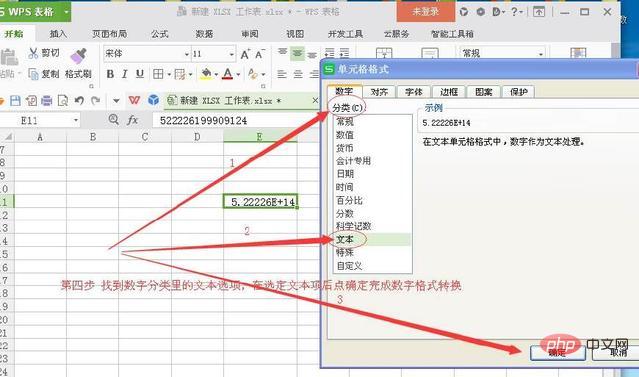The height and width of the screenshot is (377, 639).
Task: Click the fx insert function icon
Action: point(132,120)
